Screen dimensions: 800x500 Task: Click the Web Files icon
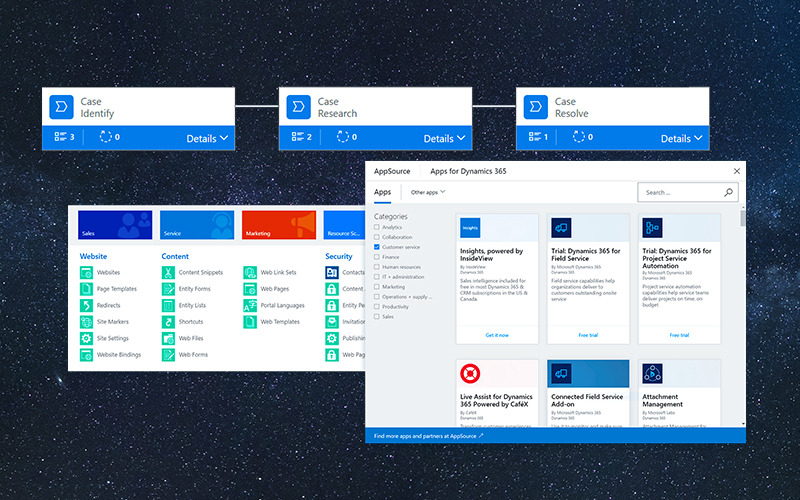(168, 338)
